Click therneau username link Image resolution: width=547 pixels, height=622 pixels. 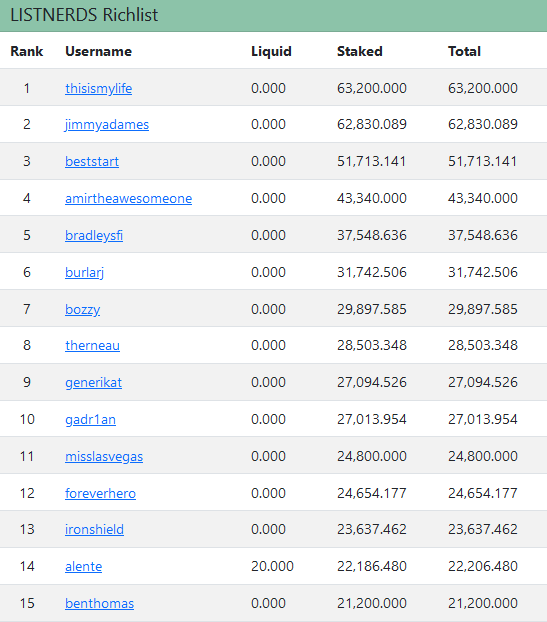point(92,346)
